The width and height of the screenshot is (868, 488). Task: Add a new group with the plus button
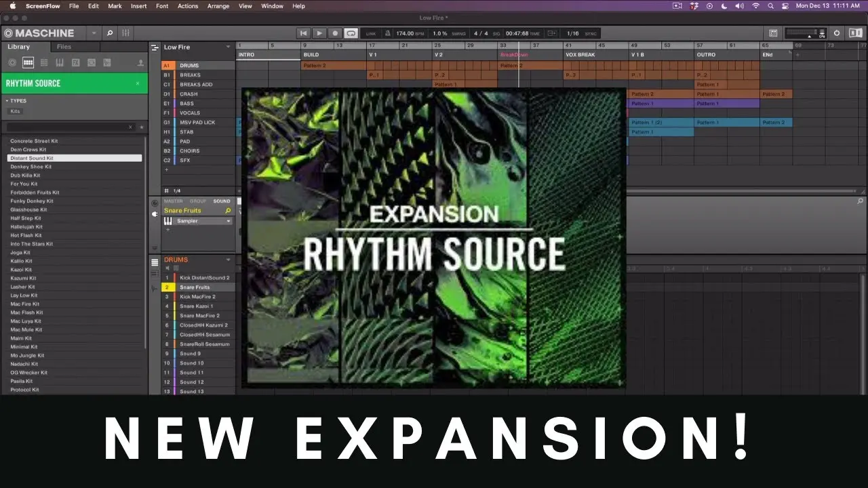pos(166,169)
